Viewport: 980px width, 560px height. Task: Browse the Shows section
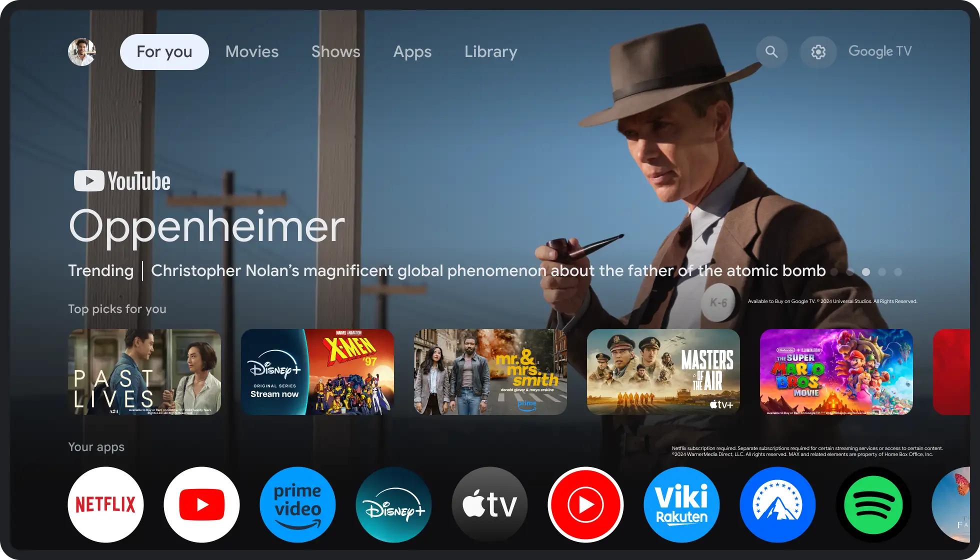tap(335, 51)
